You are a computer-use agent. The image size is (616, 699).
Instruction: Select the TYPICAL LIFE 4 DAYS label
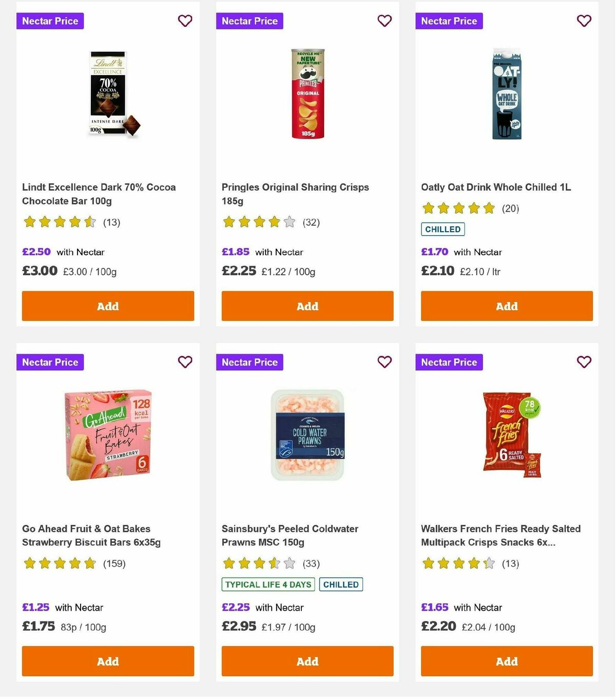click(267, 584)
